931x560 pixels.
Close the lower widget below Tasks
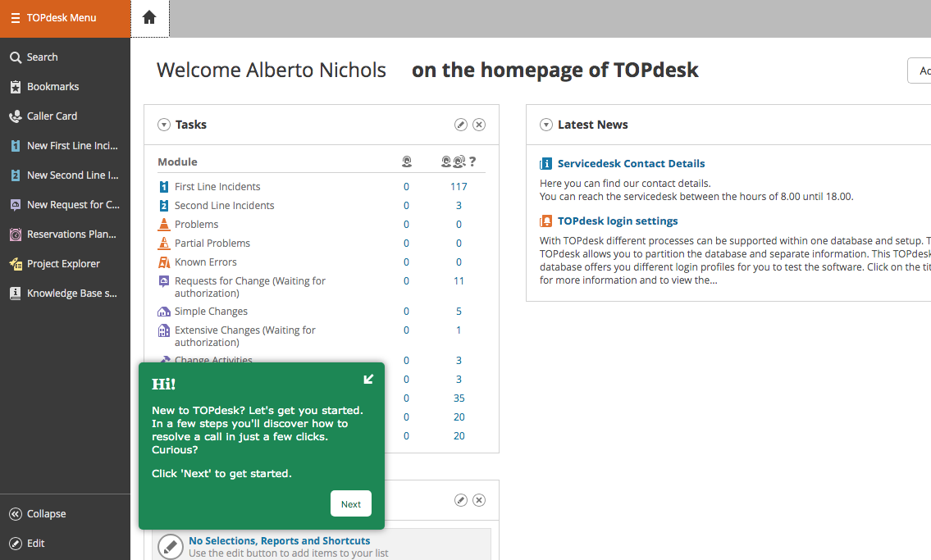pyautogui.click(x=479, y=500)
